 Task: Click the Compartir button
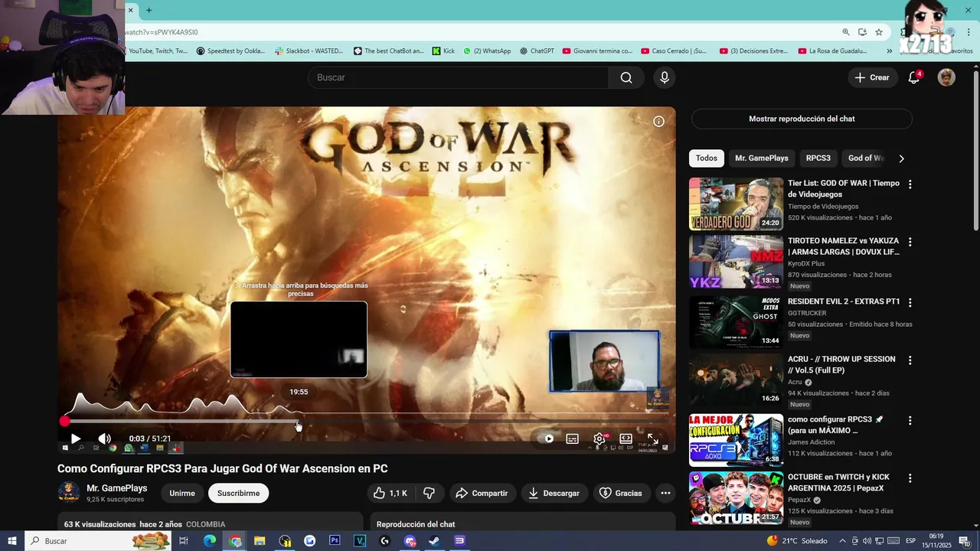click(482, 494)
